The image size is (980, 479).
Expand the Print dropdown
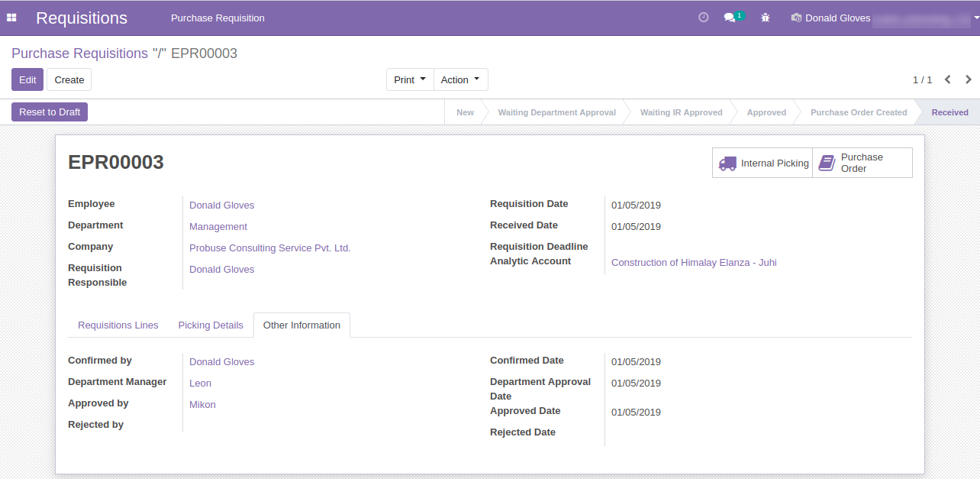[x=410, y=79]
